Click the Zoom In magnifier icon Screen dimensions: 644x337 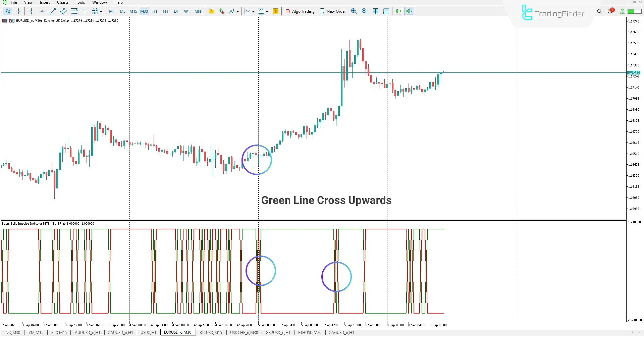[354, 11]
